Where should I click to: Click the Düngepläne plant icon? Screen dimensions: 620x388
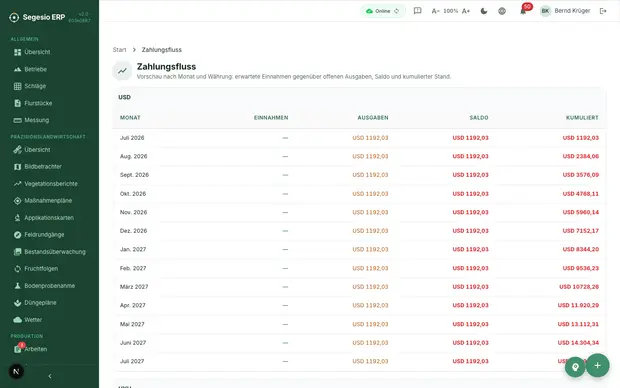(x=17, y=303)
